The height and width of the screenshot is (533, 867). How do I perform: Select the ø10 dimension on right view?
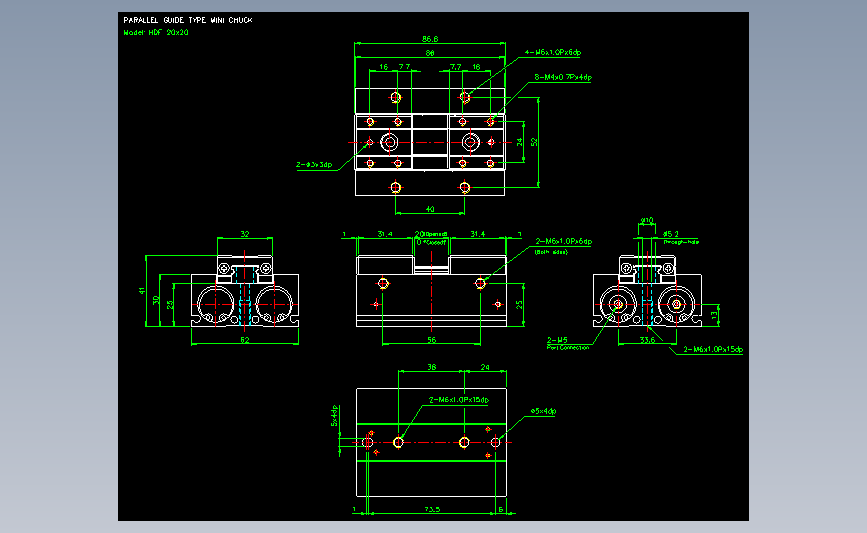pyautogui.click(x=646, y=220)
